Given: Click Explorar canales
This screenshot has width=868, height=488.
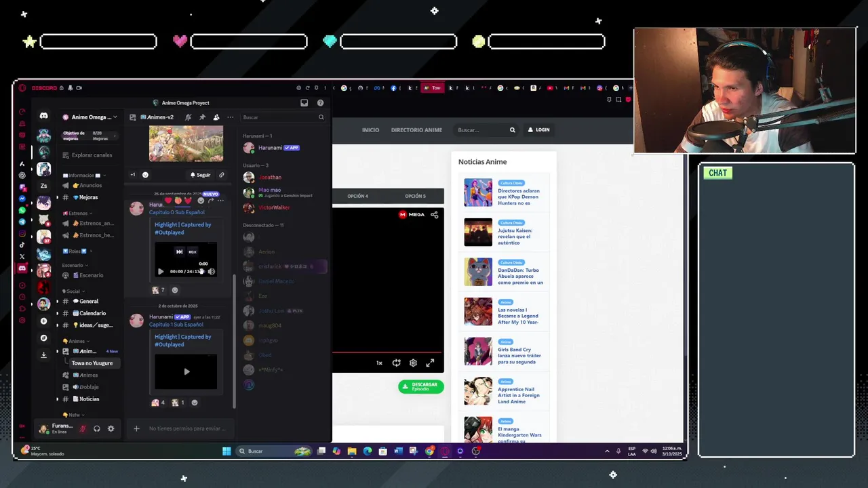Looking at the screenshot, I should click(91, 155).
